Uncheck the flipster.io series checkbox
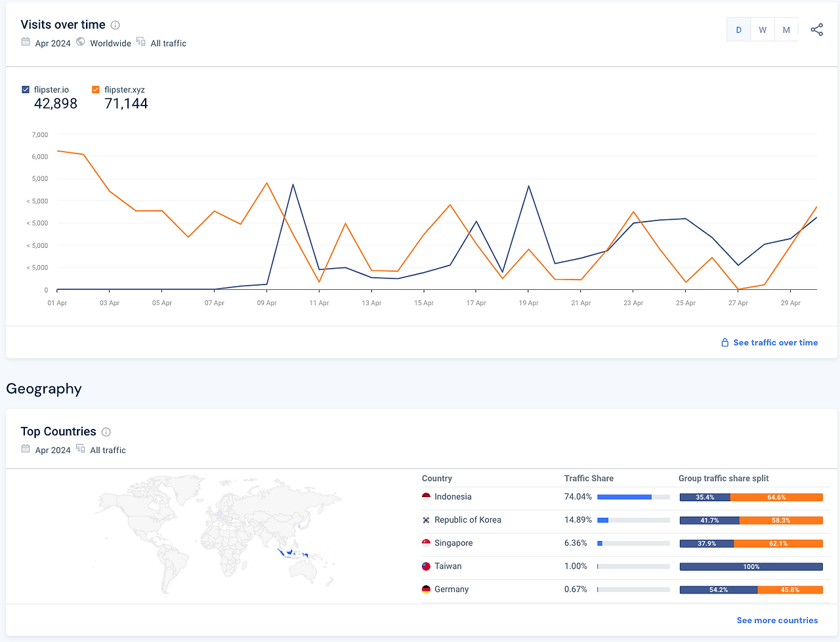 point(26,90)
